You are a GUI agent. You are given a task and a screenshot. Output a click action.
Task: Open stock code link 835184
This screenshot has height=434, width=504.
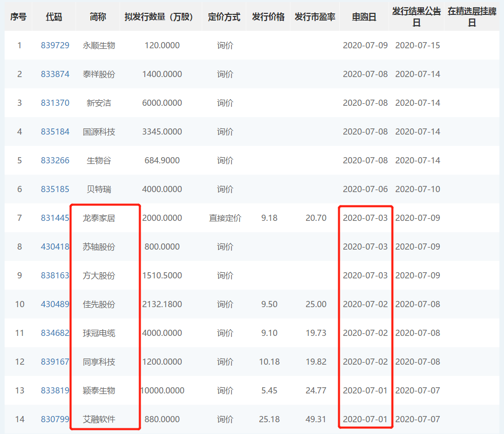click(x=55, y=132)
